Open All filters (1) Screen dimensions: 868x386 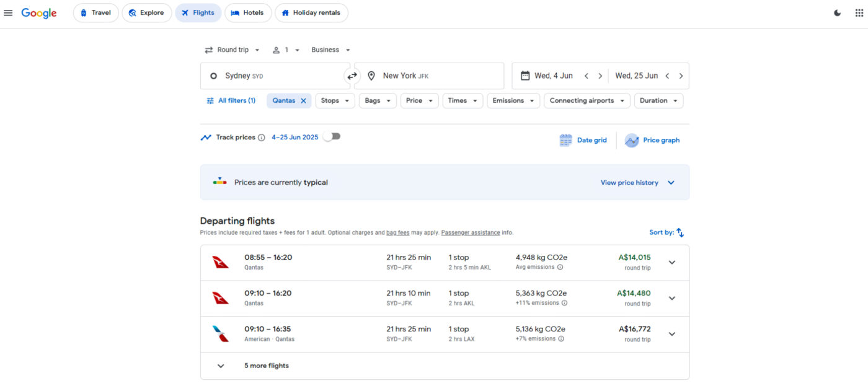pos(231,101)
